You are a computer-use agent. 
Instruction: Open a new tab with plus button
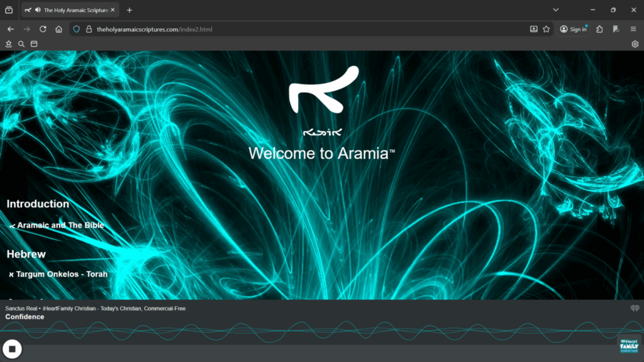(x=130, y=10)
